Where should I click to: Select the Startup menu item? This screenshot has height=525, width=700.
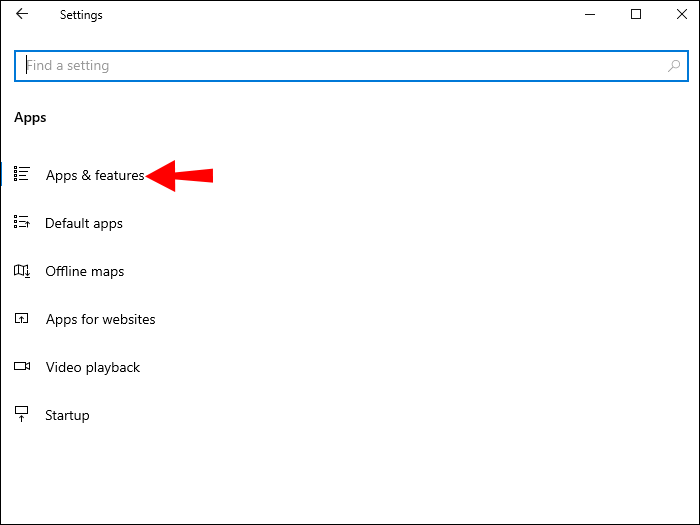[x=67, y=415]
